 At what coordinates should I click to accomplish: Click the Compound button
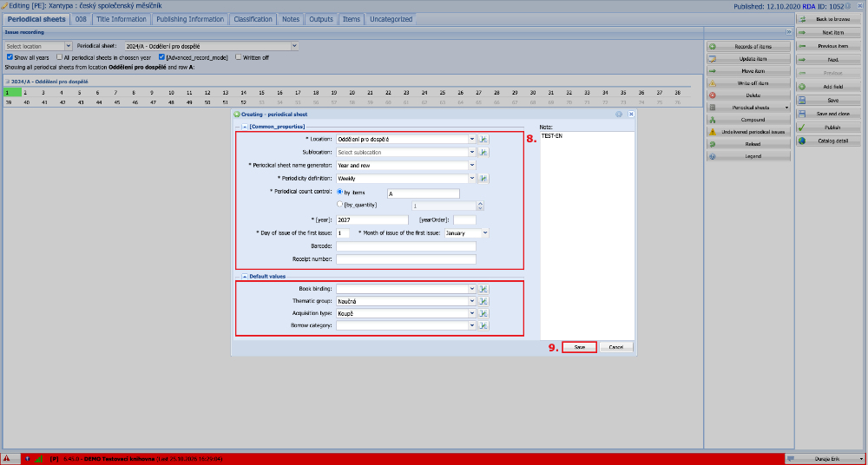tap(748, 120)
